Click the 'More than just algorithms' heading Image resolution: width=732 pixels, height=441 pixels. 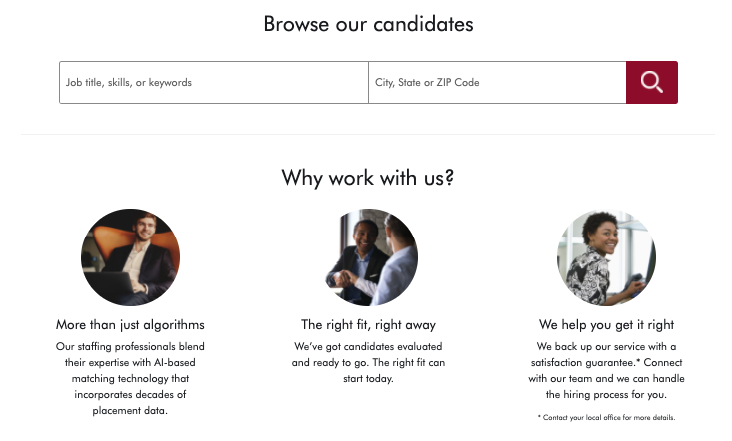[x=130, y=325]
